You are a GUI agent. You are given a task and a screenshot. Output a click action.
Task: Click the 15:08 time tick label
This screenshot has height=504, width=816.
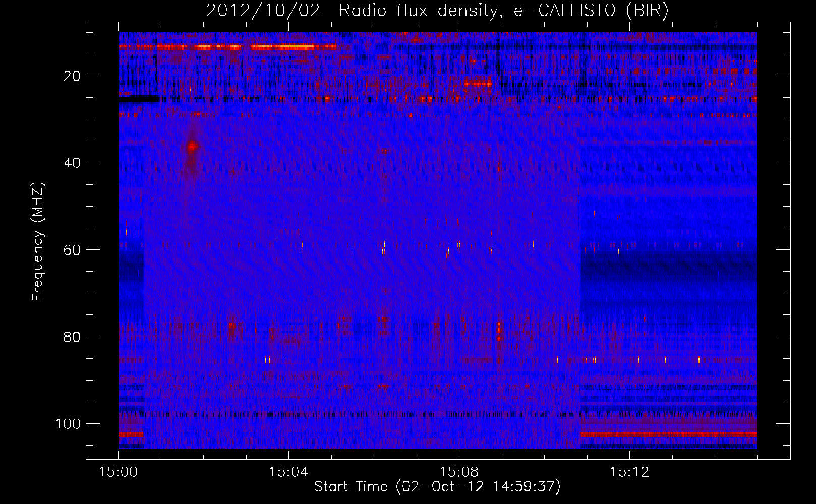[459, 472]
